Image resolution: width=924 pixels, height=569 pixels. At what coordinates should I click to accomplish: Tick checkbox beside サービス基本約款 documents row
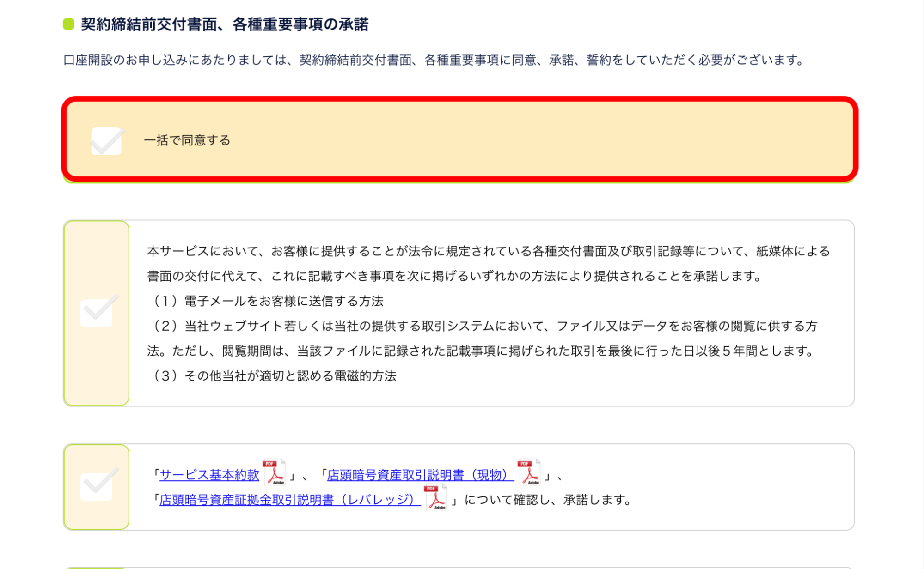[x=97, y=486]
